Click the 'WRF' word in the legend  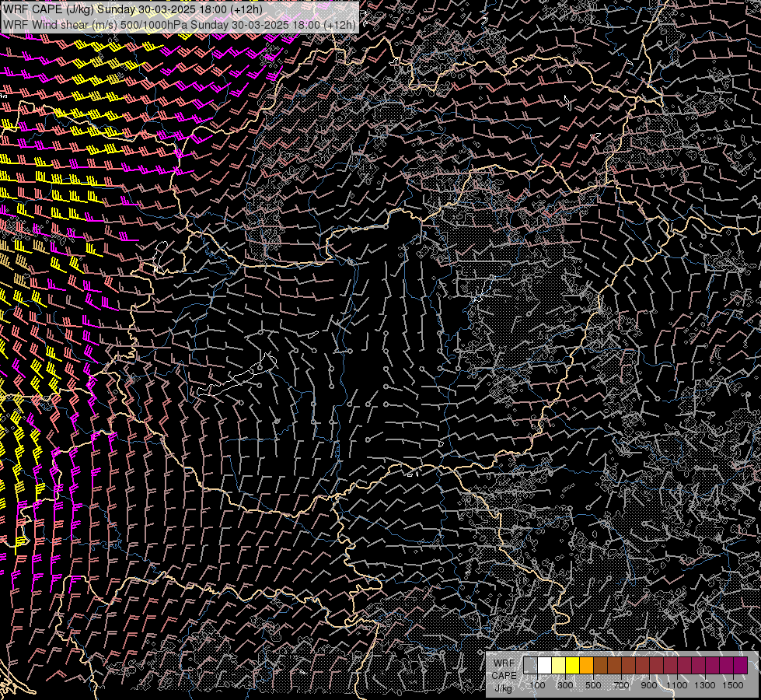point(504,663)
